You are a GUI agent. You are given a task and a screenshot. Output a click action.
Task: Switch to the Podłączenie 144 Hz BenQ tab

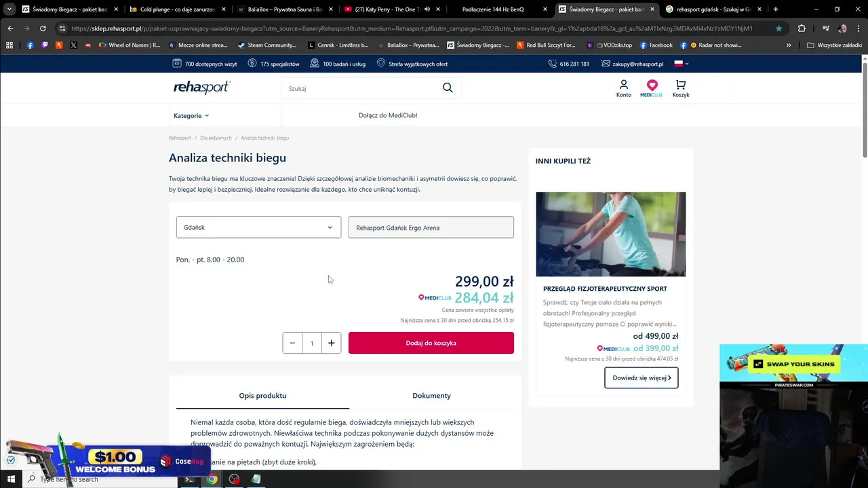click(x=498, y=9)
